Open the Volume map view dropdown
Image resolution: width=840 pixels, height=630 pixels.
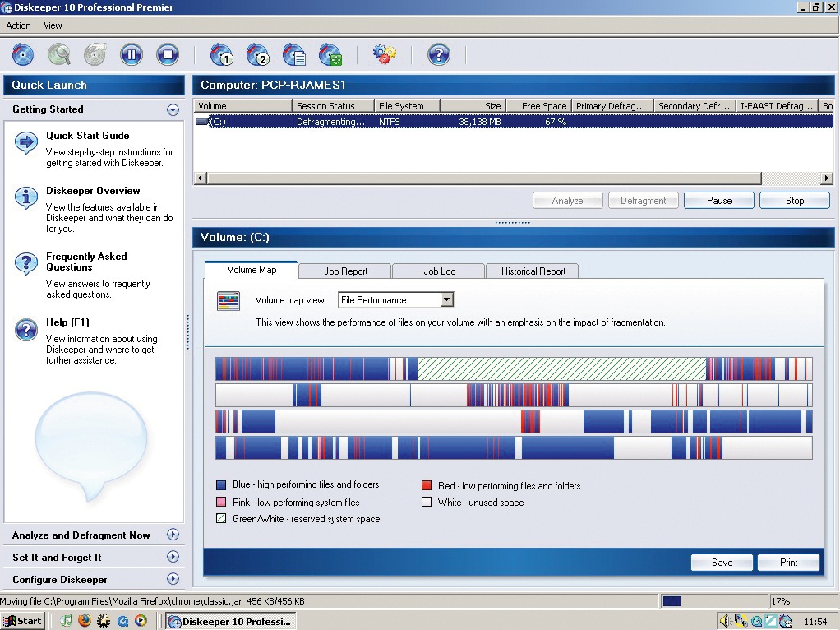click(x=447, y=299)
